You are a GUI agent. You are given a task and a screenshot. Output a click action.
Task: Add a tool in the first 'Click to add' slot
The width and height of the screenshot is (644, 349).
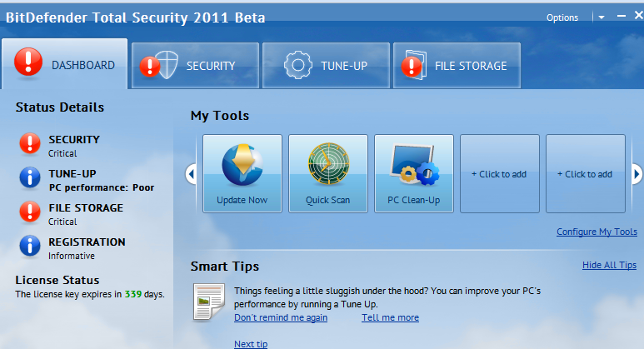(499, 174)
